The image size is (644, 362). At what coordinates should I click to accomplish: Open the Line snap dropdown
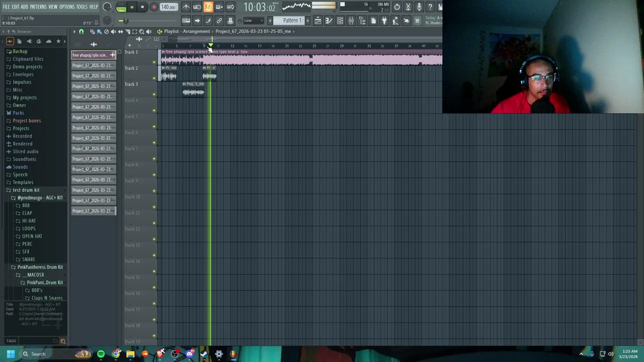(x=254, y=21)
